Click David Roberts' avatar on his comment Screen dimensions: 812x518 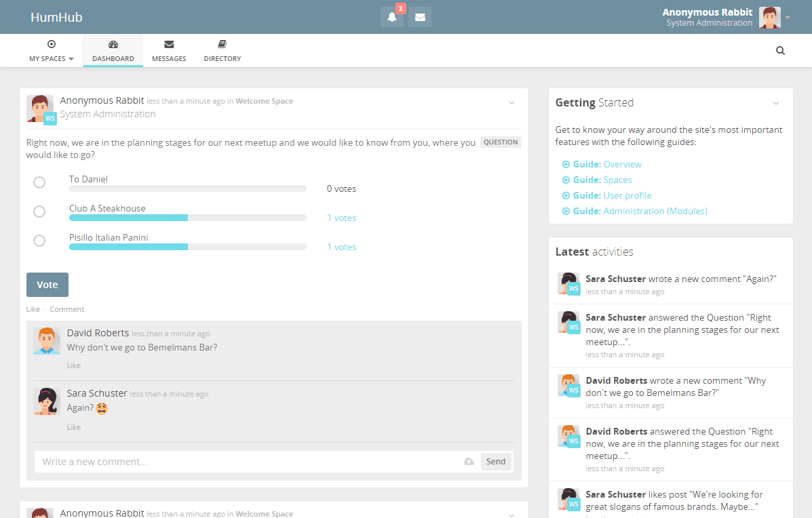[x=48, y=340]
